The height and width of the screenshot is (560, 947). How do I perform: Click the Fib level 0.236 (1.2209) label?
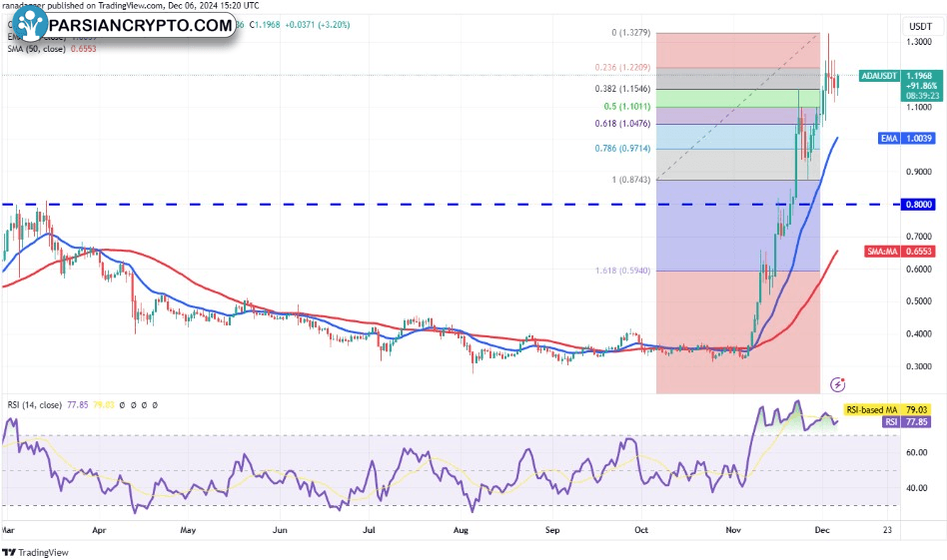click(x=622, y=67)
